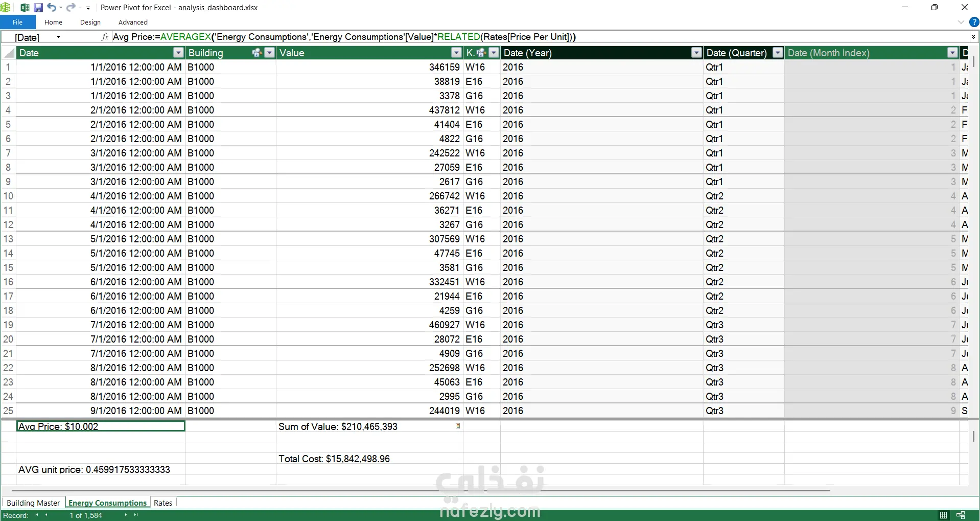Select row header number 13

pos(8,239)
